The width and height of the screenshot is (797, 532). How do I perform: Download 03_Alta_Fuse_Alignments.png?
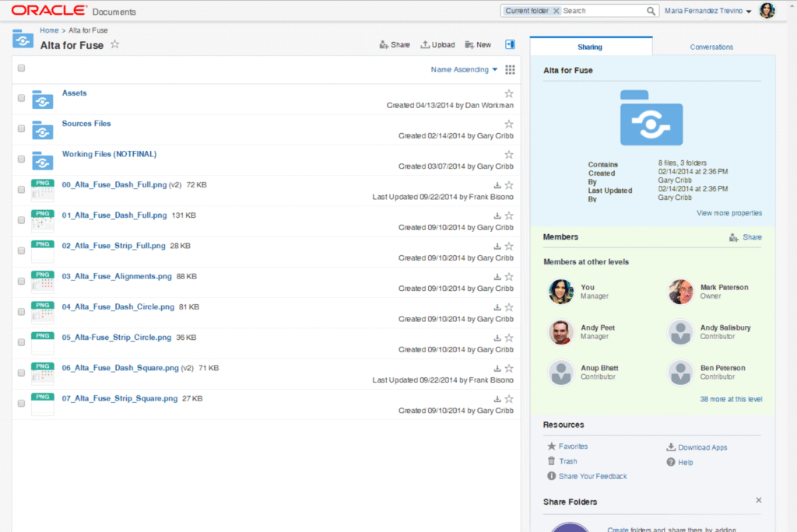(497, 277)
